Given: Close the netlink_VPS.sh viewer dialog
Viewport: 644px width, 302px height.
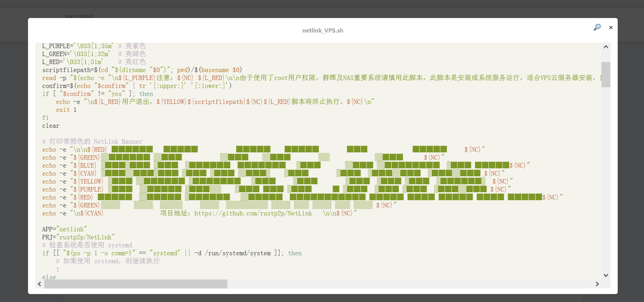Looking at the screenshot, I should (x=611, y=27).
